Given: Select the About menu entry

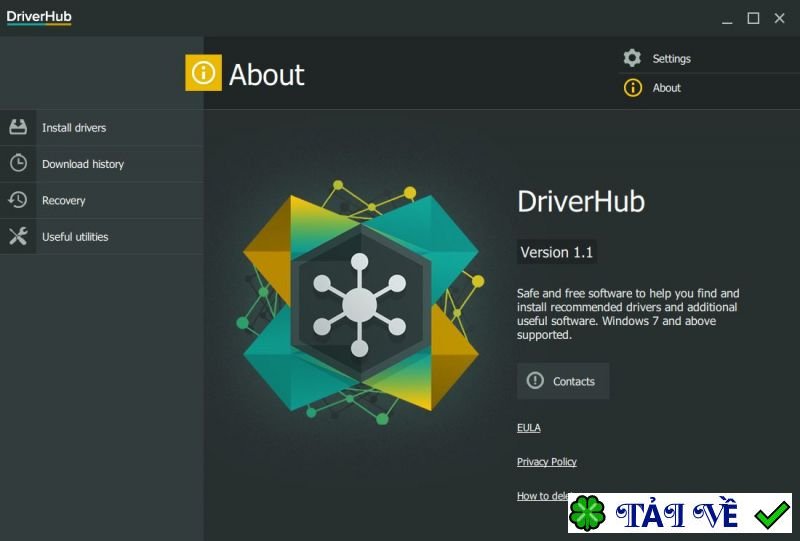Looking at the screenshot, I should pos(709,88).
